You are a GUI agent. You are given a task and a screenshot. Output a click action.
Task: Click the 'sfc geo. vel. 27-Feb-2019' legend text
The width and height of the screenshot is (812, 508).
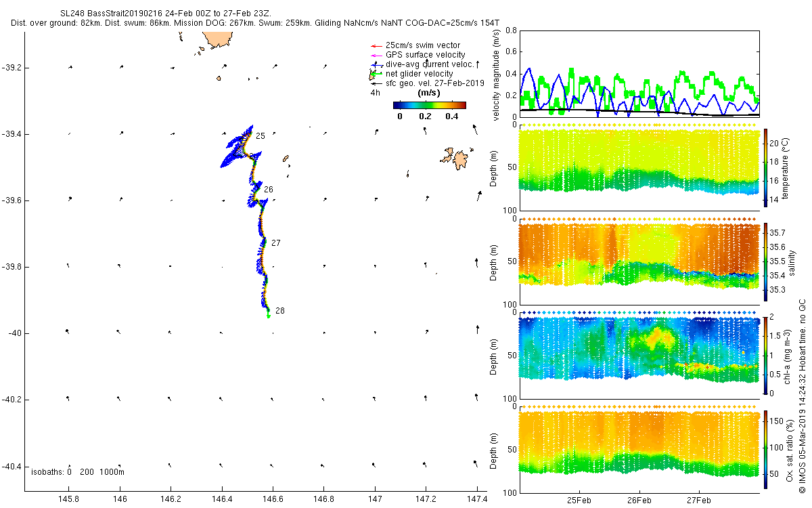coord(435,83)
